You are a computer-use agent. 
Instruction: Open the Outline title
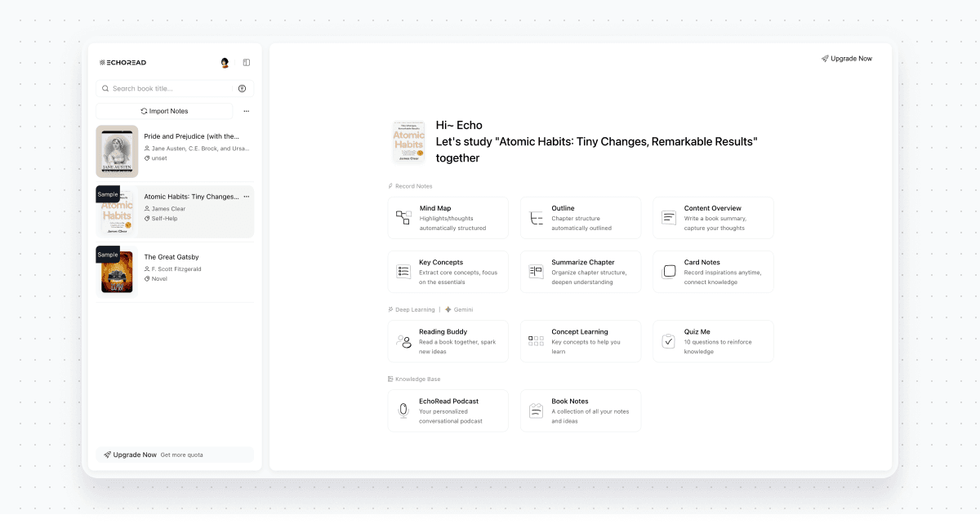(563, 208)
